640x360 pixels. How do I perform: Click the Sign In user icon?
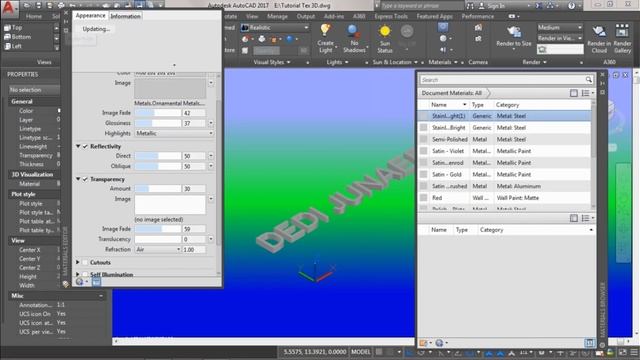(x=481, y=6)
